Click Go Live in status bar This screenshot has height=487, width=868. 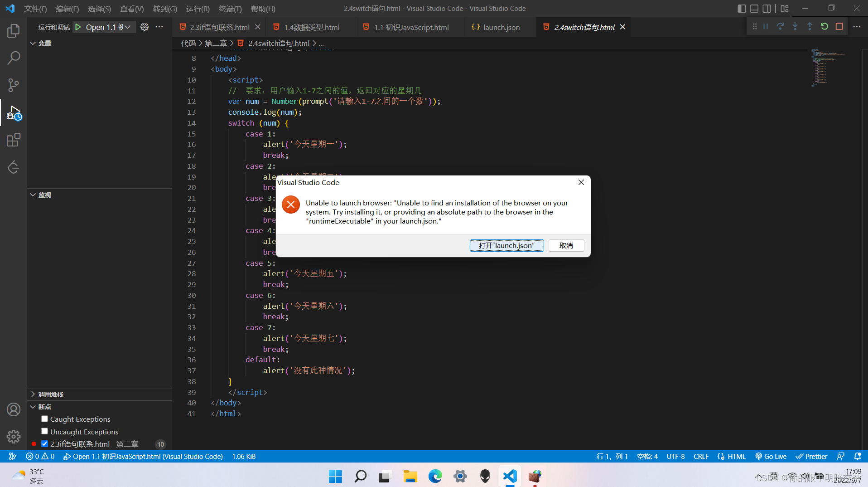pyautogui.click(x=771, y=457)
